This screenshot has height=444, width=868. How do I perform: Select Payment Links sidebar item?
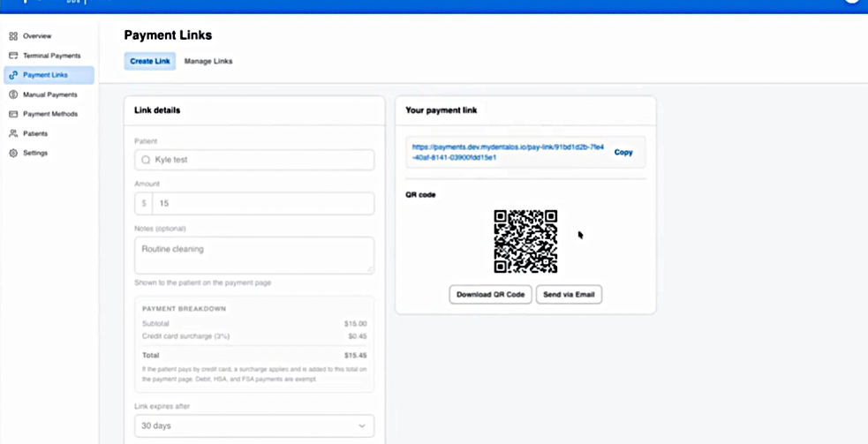coord(49,75)
